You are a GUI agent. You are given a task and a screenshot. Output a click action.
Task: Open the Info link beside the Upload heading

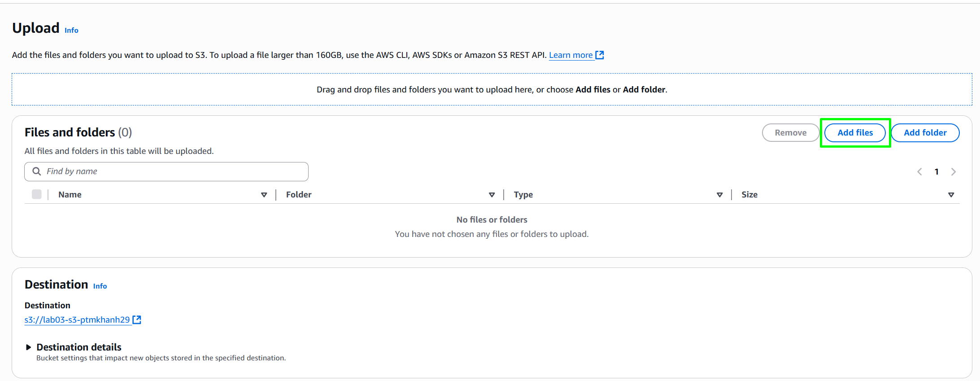tap(71, 30)
